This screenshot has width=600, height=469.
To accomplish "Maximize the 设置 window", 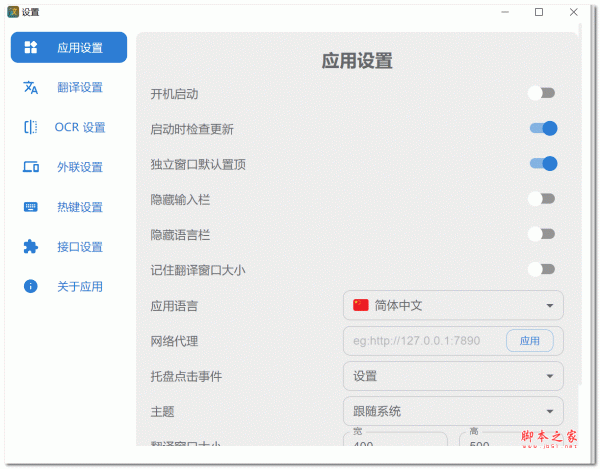I will [x=539, y=12].
